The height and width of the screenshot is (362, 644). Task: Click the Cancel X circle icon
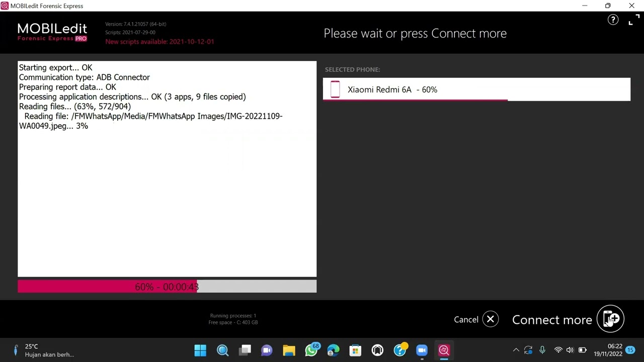[x=491, y=319]
